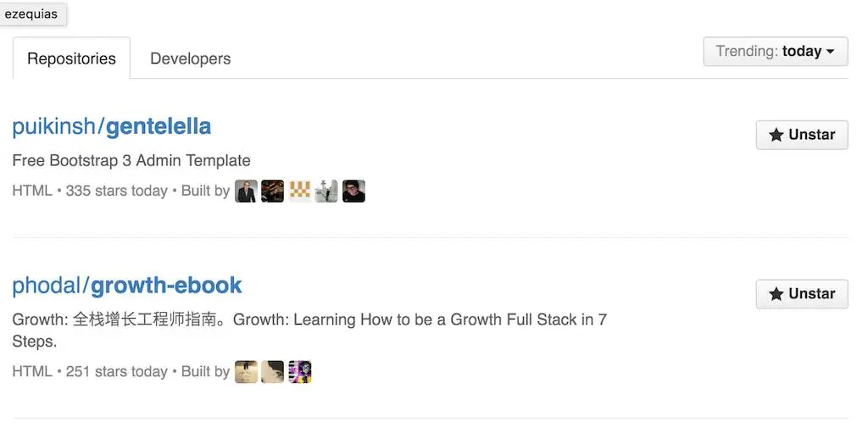Open the Trending: today dropdown
868x428 pixels.
click(x=776, y=52)
